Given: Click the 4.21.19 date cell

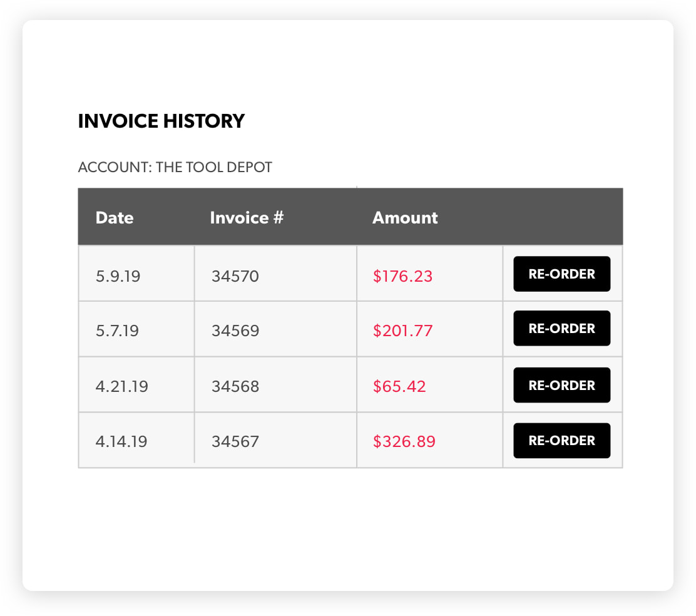Looking at the screenshot, I should point(121,386).
